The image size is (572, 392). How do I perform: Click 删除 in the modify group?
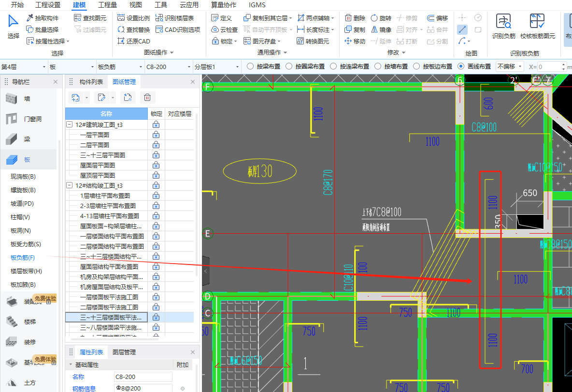pos(355,18)
